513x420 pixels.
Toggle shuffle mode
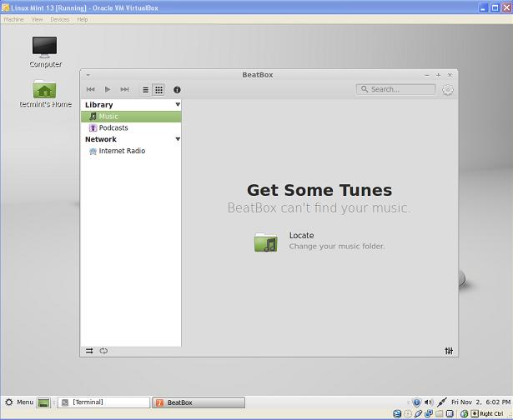click(x=89, y=351)
